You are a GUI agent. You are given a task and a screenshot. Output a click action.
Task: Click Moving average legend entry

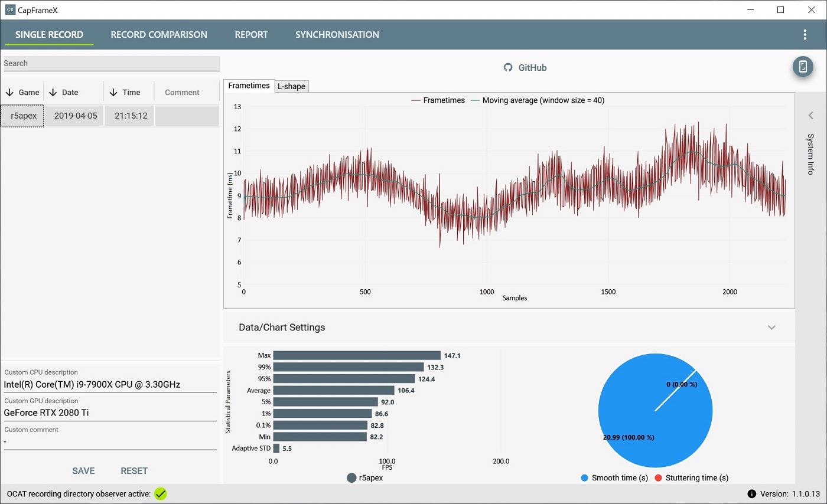[538, 100]
